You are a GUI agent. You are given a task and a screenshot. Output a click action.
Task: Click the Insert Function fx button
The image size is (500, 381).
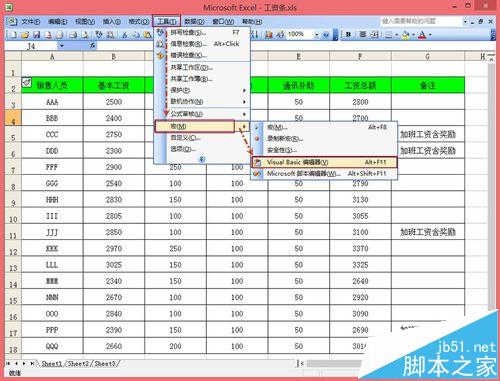click(92, 46)
